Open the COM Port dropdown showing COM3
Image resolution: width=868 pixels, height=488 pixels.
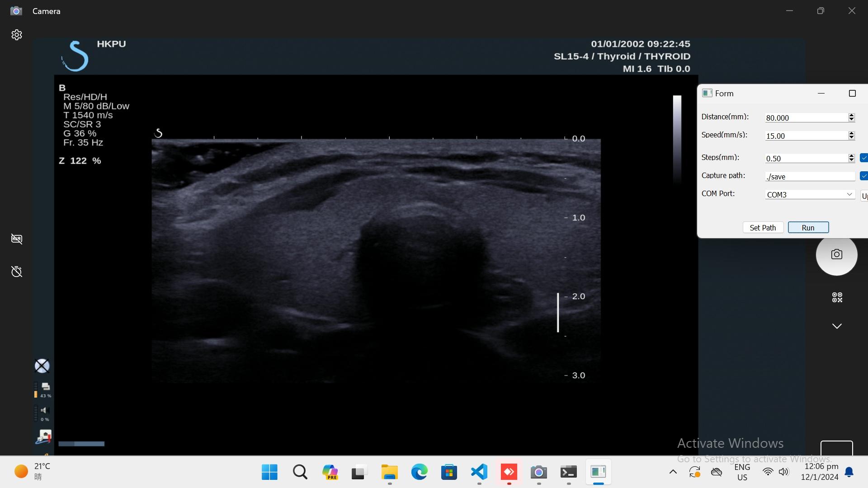point(810,194)
